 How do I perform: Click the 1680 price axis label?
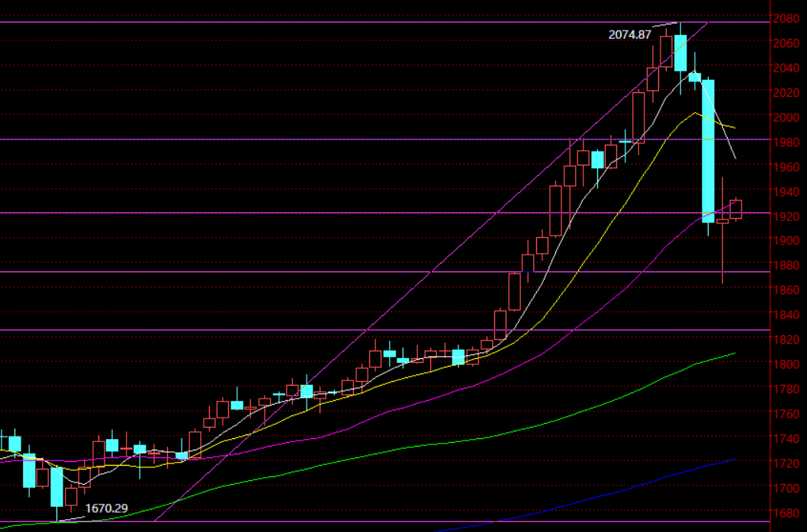point(786,512)
